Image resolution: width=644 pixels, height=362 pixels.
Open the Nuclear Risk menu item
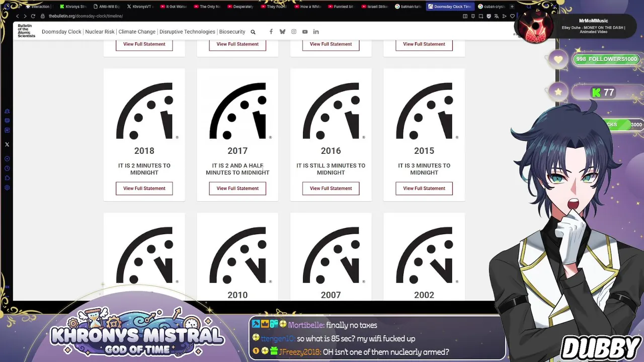click(x=100, y=32)
